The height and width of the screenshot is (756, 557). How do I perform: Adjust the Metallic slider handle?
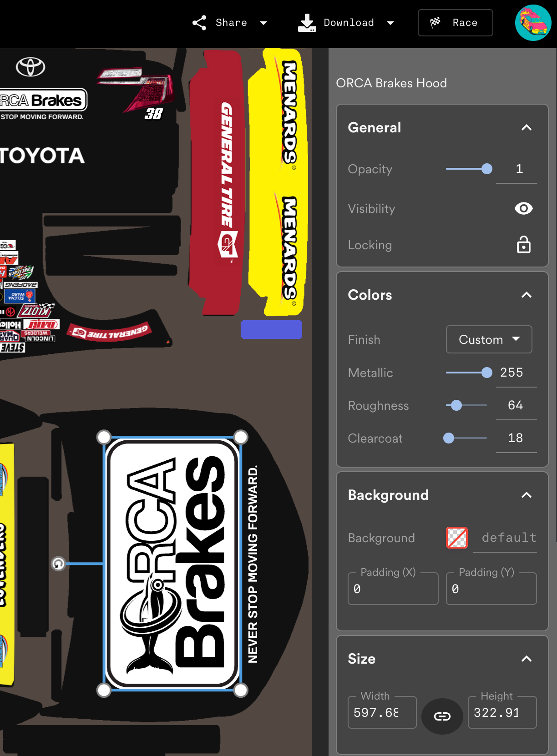point(487,373)
